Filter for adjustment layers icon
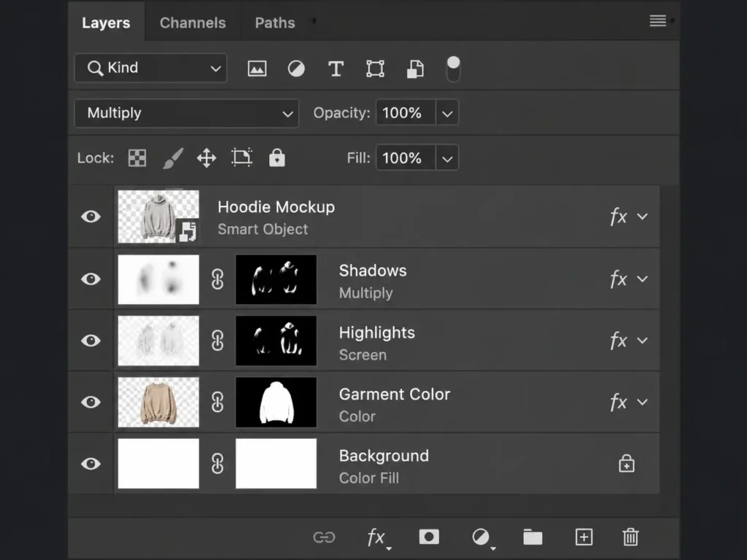Viewport: 747px width, 560px height. point(296,69)
